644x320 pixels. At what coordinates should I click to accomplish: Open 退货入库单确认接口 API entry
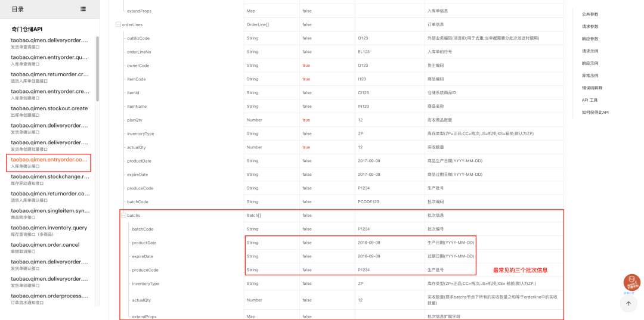[x=49, y=197]
